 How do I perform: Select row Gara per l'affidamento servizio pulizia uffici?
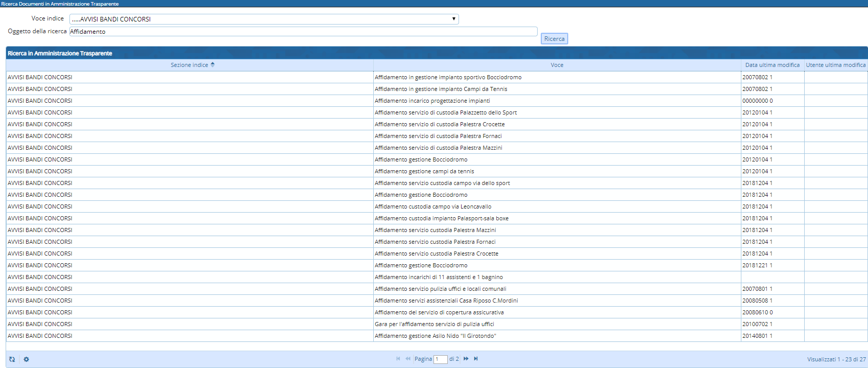[x=434, y=324]
